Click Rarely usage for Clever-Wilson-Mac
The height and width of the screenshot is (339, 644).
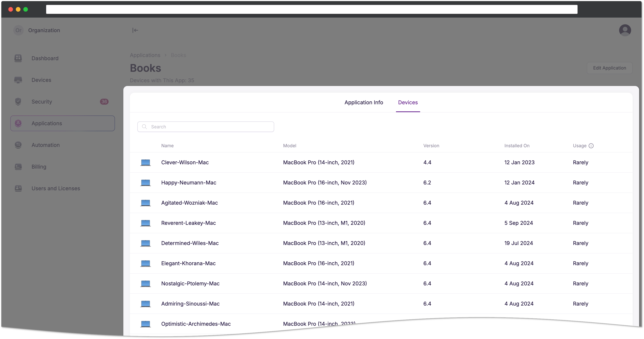tap(580, 163)
